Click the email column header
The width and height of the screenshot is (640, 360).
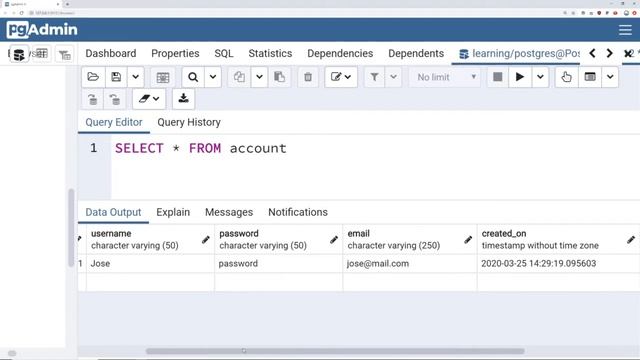(410, 239)
